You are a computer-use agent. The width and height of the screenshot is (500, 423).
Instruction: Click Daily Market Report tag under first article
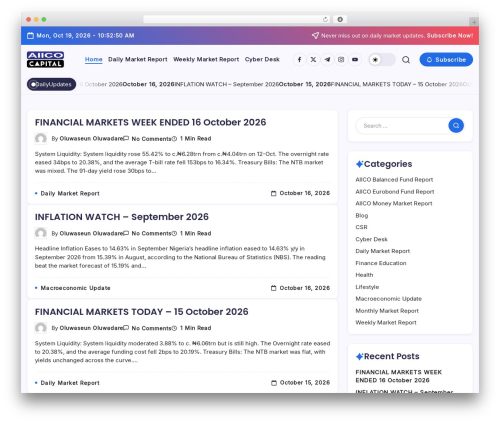tap(70, 193)
